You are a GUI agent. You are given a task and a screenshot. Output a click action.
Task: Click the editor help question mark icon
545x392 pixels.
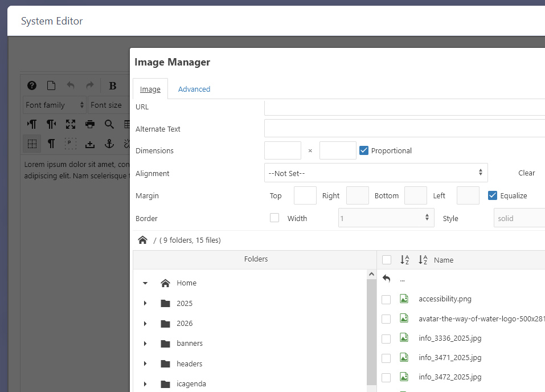point(32,85)
